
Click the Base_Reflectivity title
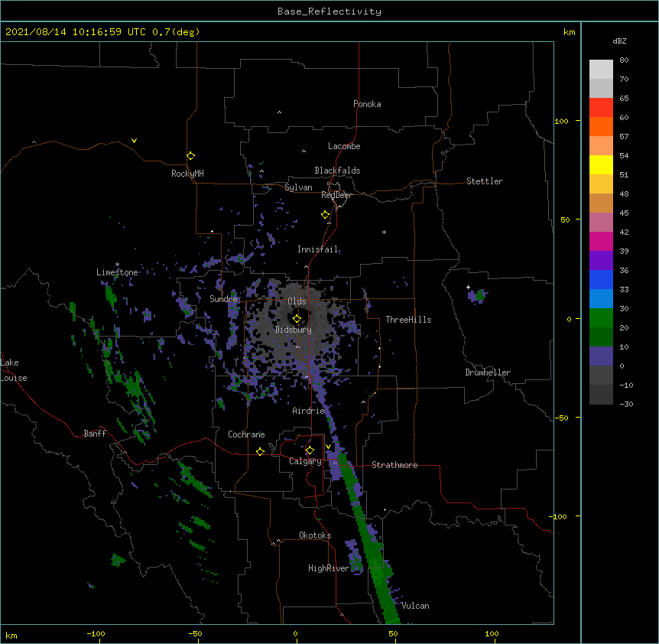(329, 11)
